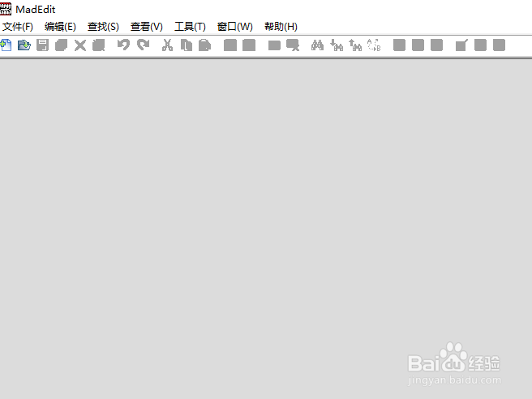This screenshot has height=399, width=532.
Task: Click the Replace A-to-B icon
Action: coord(374,45)
